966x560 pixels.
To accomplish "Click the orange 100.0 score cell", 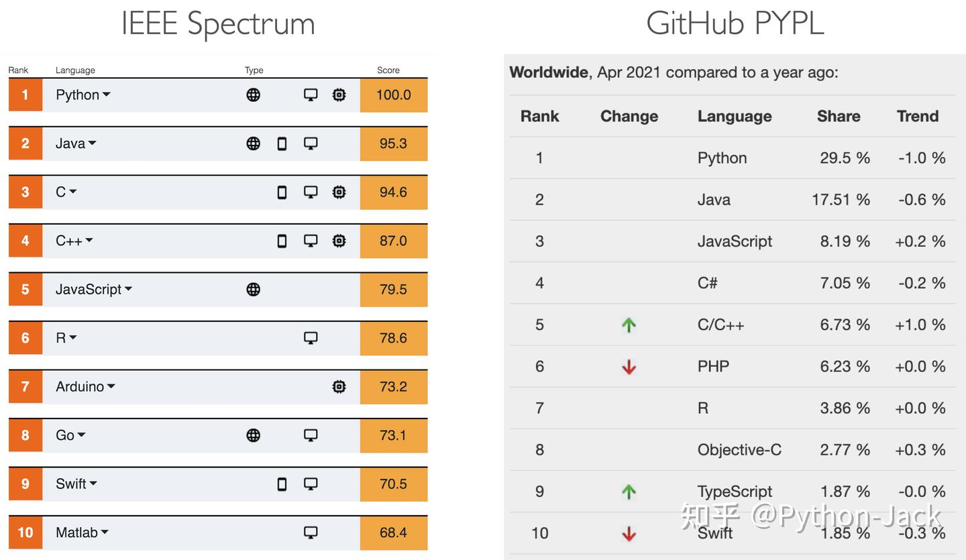I will point(394,95).
